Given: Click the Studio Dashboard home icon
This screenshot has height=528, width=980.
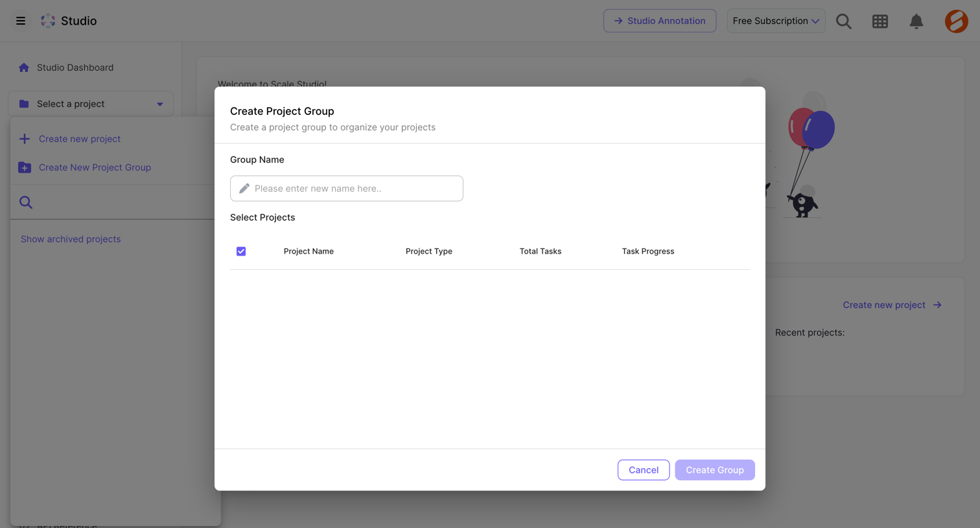Looking at the screenshot, I should tap(24, 67).
